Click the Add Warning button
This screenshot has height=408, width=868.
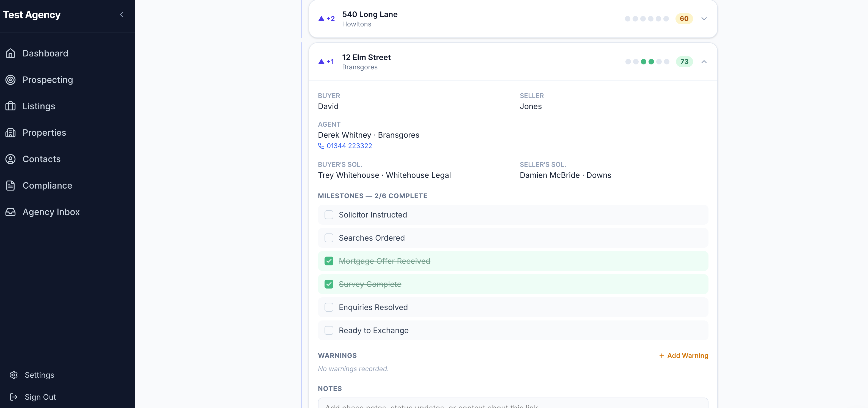pos(684,355)
